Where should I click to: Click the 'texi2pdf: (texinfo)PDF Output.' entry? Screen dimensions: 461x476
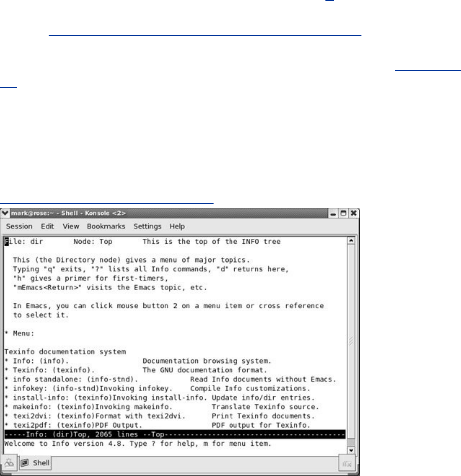73,425
